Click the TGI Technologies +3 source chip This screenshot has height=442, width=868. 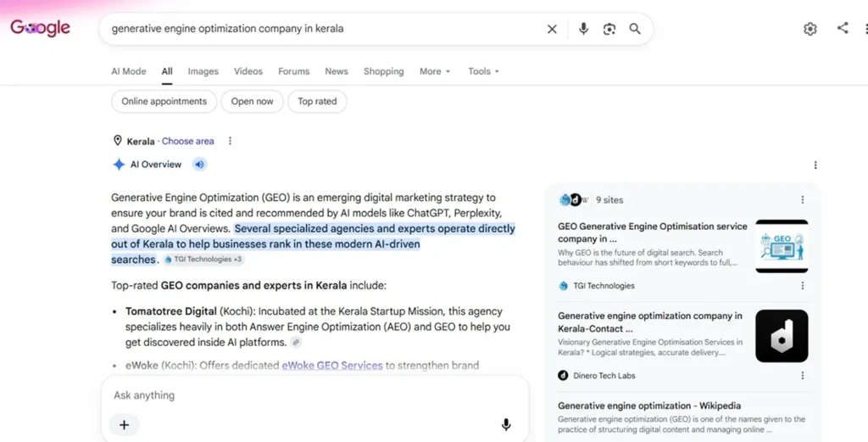204,260
